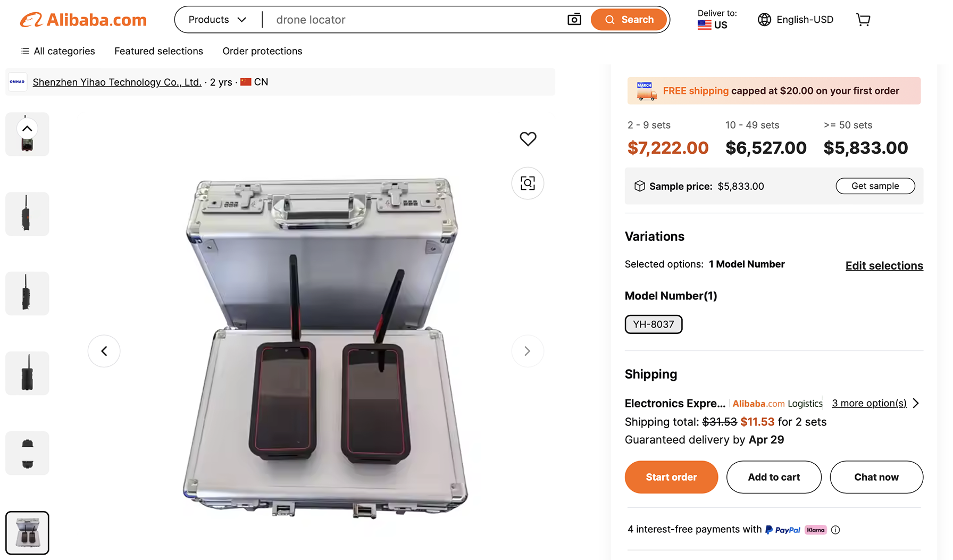Screen dimensions: 953x560
Task: Go to the previous product image
Action: coord(104,351)
